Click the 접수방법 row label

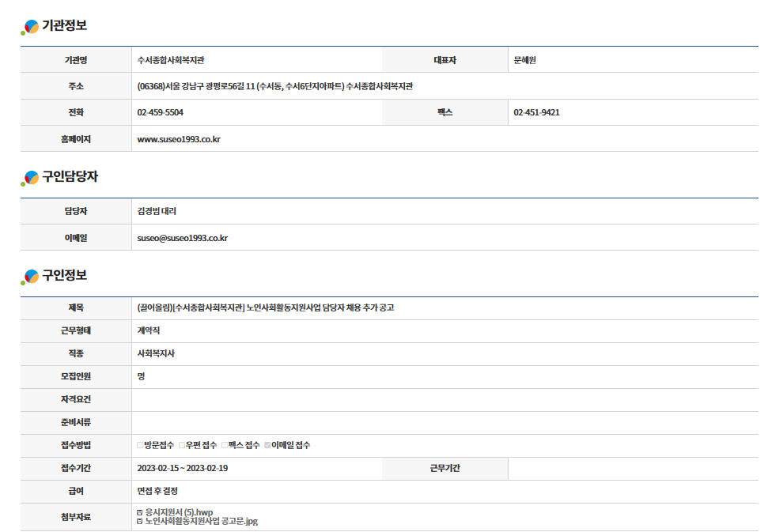tap(76, 445)
